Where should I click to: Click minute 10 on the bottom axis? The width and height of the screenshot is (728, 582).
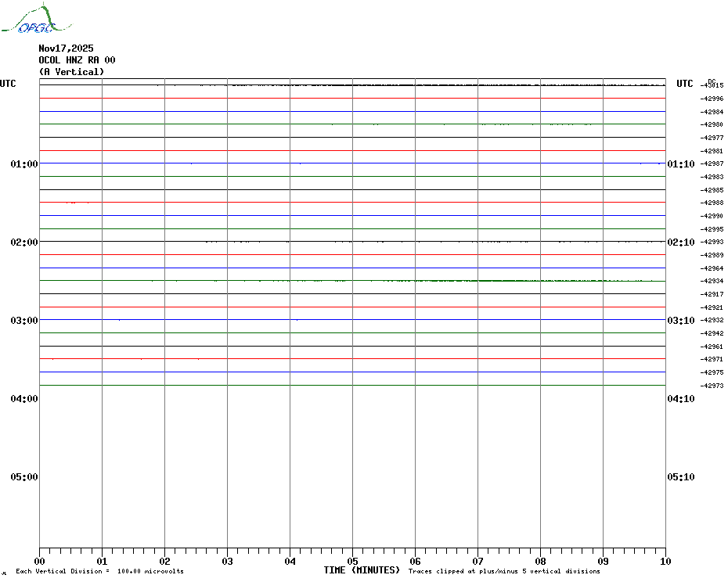[x=665, y=561]
